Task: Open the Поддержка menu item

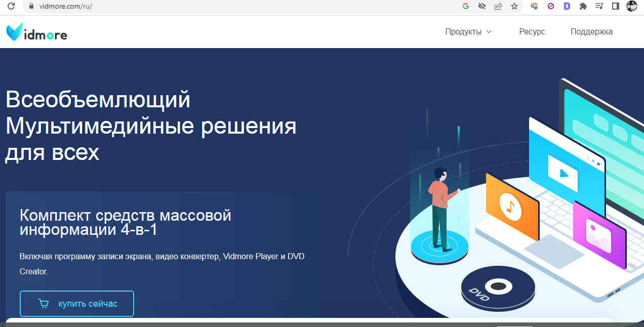Action: point(591,31)
